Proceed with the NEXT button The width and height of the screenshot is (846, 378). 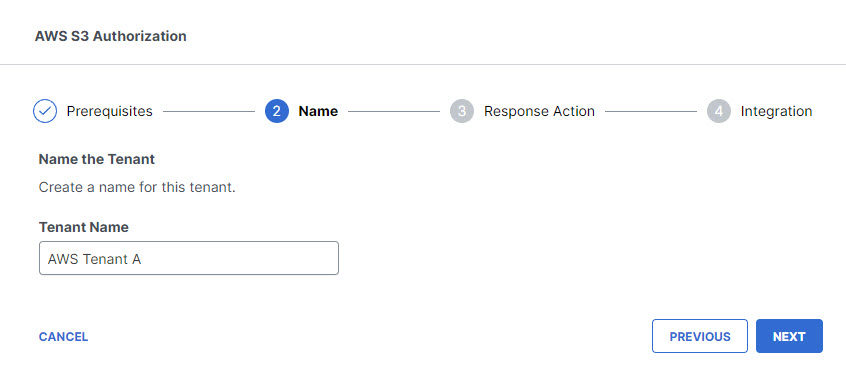[x=789, y=336]
